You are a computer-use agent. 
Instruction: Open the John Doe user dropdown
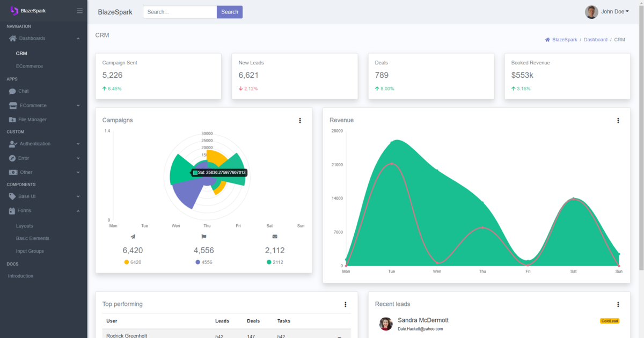click(608, 12)
